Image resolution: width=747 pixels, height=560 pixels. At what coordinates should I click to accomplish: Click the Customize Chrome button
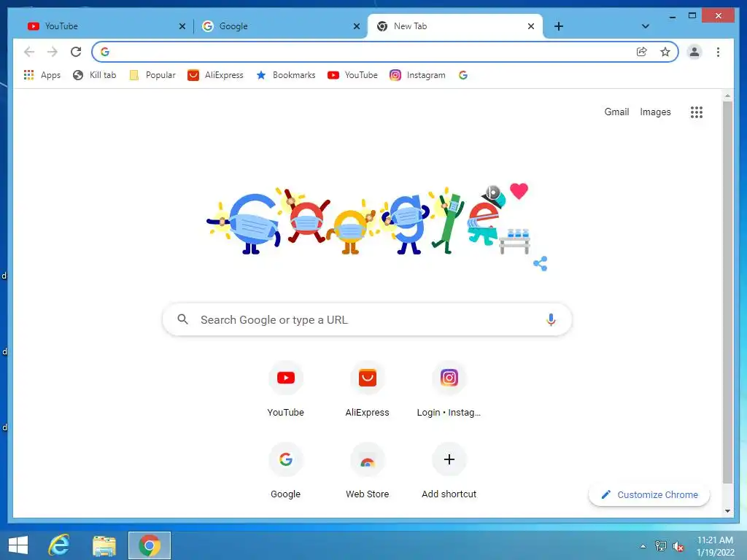pos(649,495)
